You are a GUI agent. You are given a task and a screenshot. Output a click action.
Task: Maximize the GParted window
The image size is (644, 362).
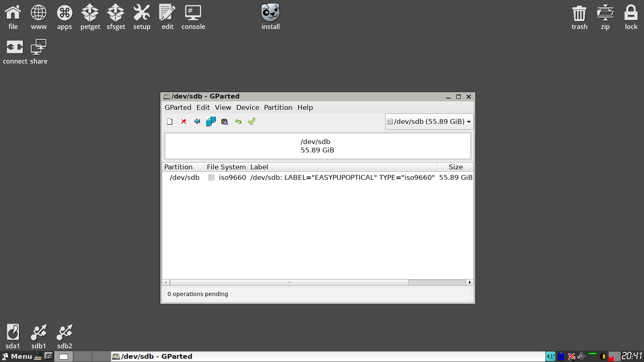click(x=458, y=97)
